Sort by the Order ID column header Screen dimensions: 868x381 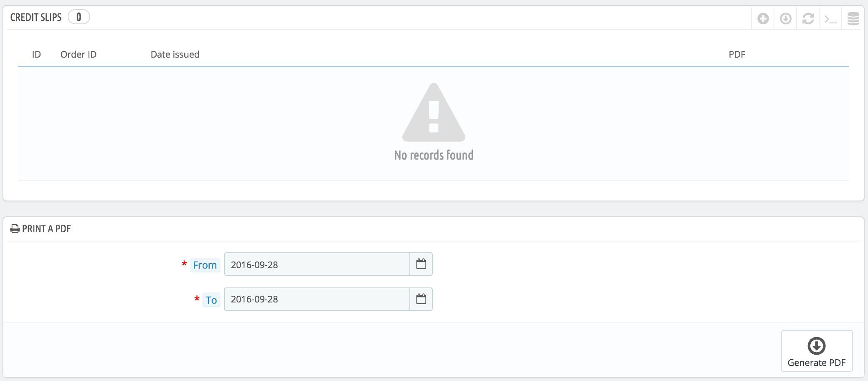point(79,54)
